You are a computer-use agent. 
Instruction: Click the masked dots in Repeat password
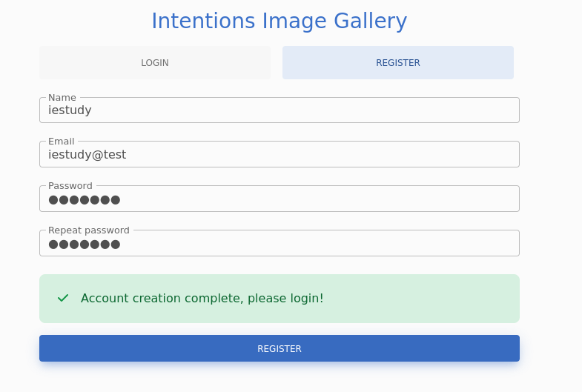tap(85, 245)
